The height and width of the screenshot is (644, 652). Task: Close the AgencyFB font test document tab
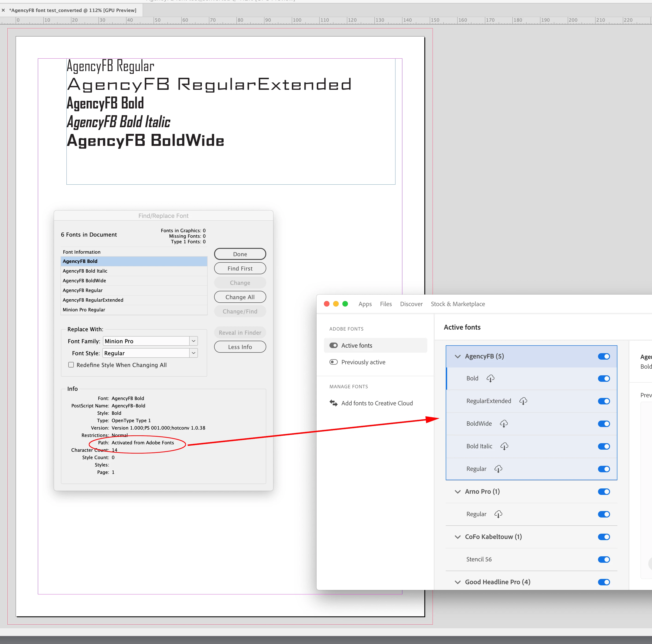coord(3,10)
